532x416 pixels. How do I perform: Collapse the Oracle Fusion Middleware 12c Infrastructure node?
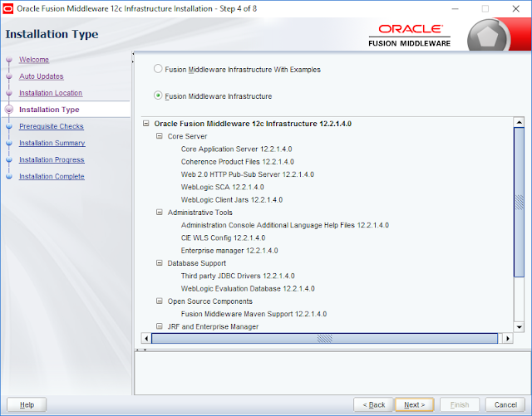[146, 124]
